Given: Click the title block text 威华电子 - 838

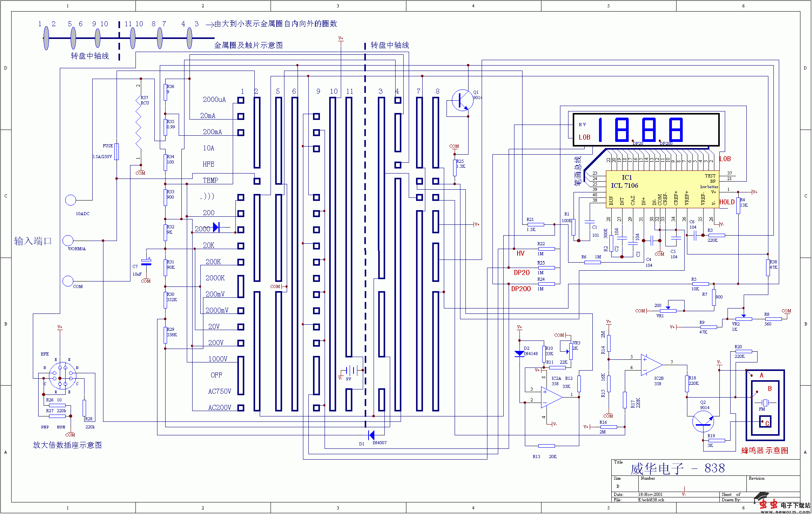Looking at the screenshot, I should click(x=677, y=468).
